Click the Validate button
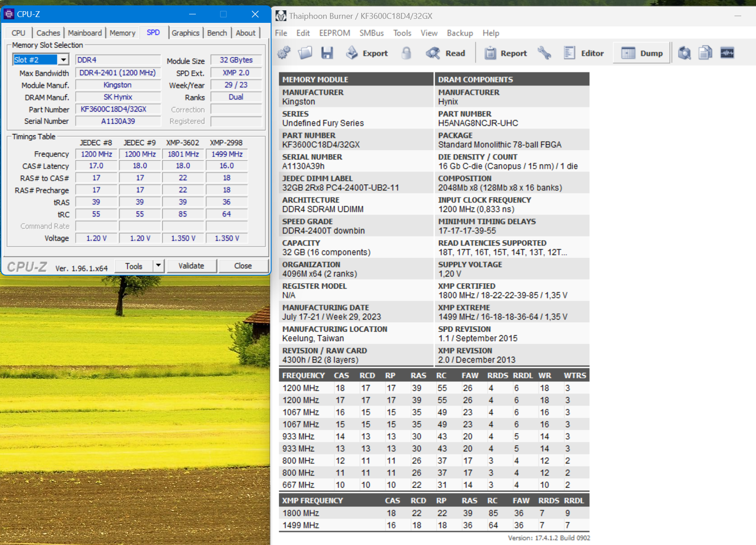The width and height of the screenshot is (756, 545). [191, 265]
